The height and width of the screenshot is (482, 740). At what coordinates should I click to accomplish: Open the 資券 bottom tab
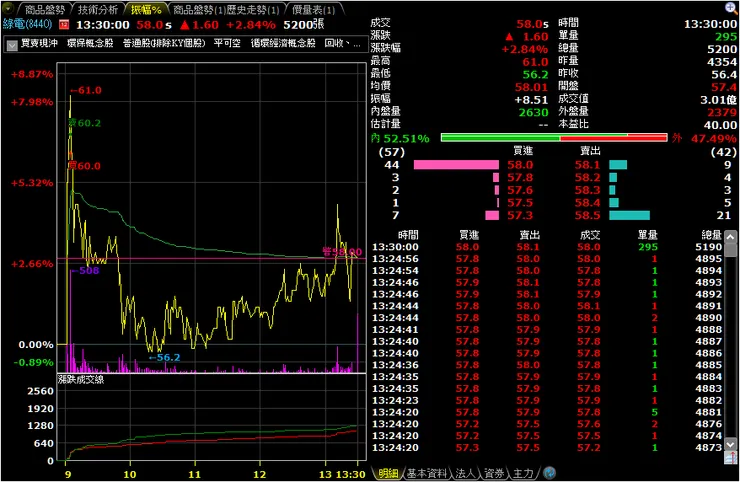tap(494, 473)
